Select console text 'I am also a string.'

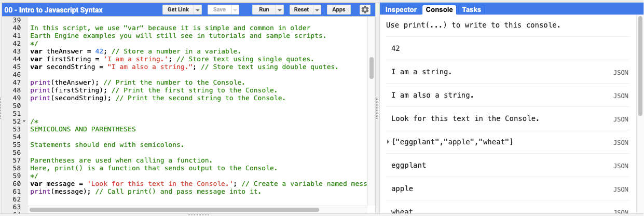(x=432, y=96)
